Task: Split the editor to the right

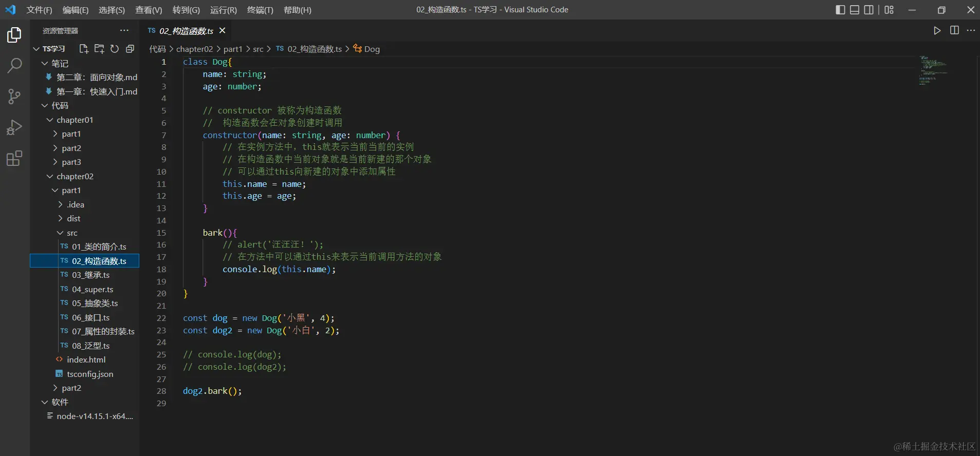Action: [954, 31]
